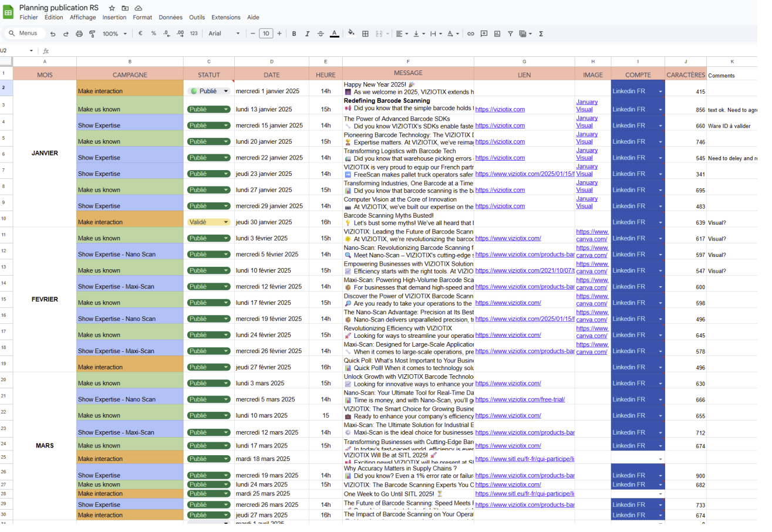Toggle italic formatting

pyautogui.click(x=307, y=33)
